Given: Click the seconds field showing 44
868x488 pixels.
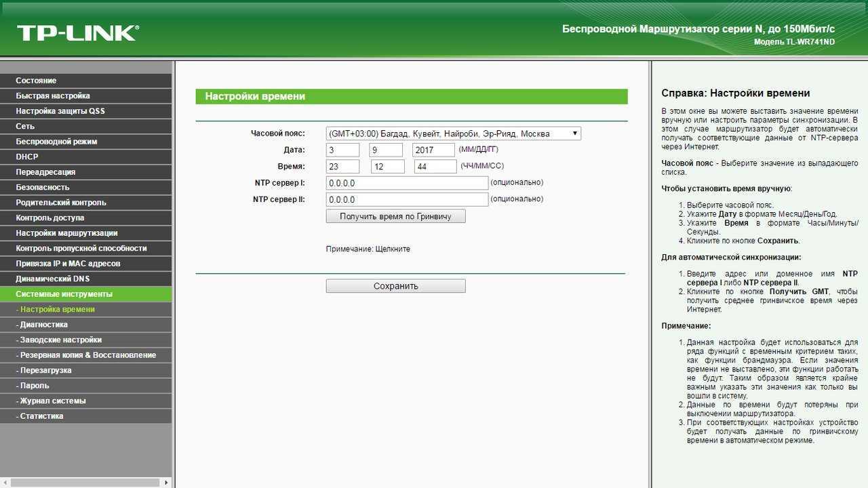Looking at the screenshot, I should pyautogui.click(x=435, y=166).
